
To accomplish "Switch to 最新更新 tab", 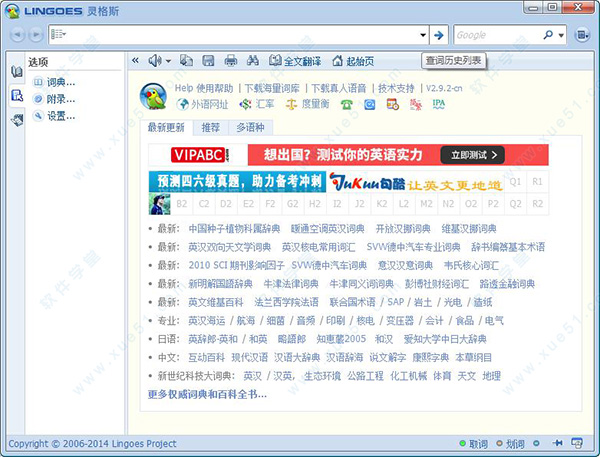I will 166,127.
